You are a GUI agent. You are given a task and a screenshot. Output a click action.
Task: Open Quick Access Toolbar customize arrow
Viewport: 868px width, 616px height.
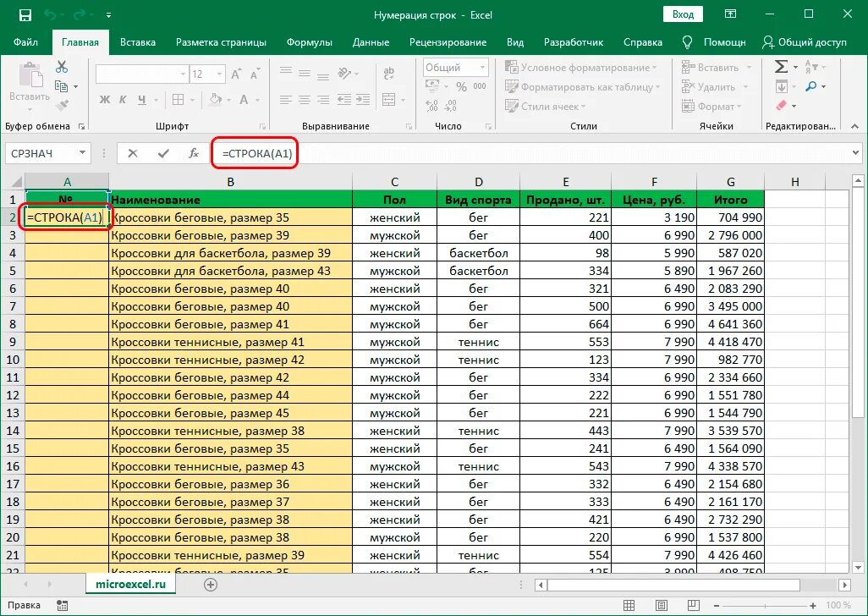pyautogui.click(x=108, y=15)
